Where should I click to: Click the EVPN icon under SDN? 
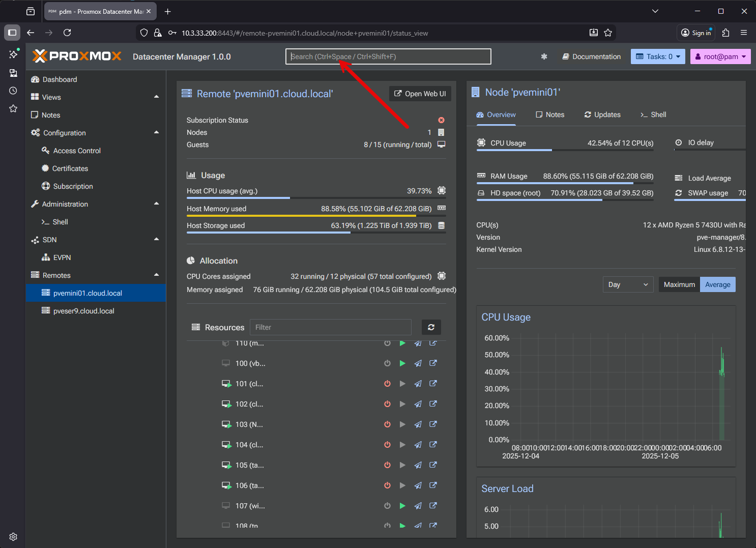tap(47, 257)
